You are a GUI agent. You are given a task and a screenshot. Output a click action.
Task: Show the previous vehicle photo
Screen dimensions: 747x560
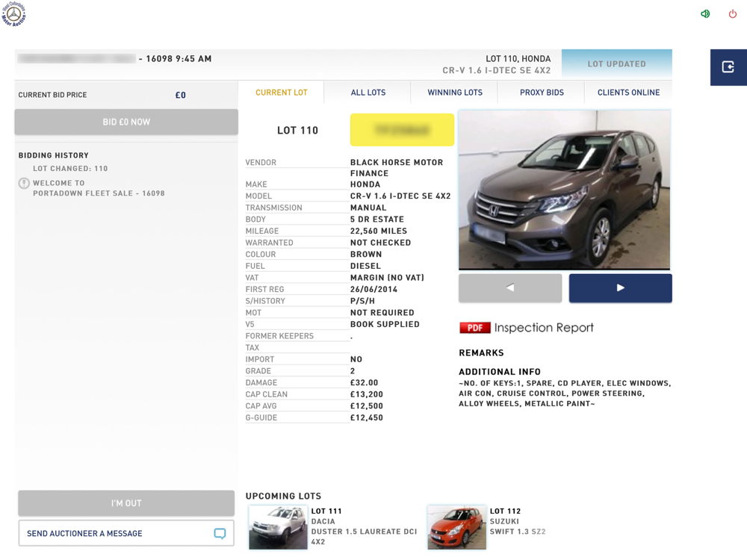click(x=510, y=287)
